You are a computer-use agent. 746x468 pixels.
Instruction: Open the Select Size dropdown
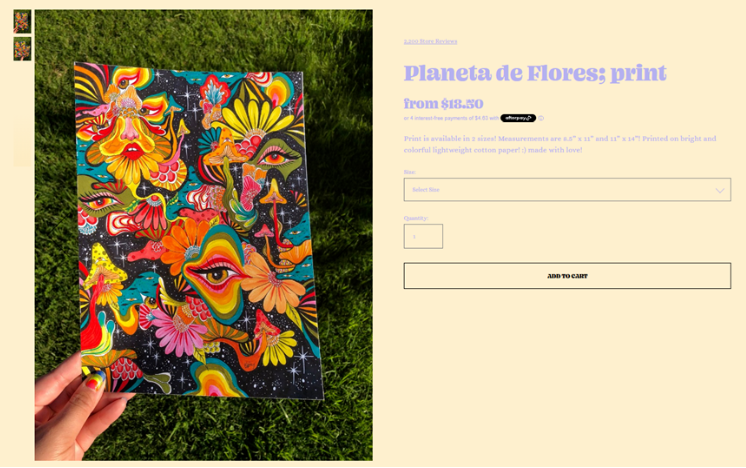(567, 190)
